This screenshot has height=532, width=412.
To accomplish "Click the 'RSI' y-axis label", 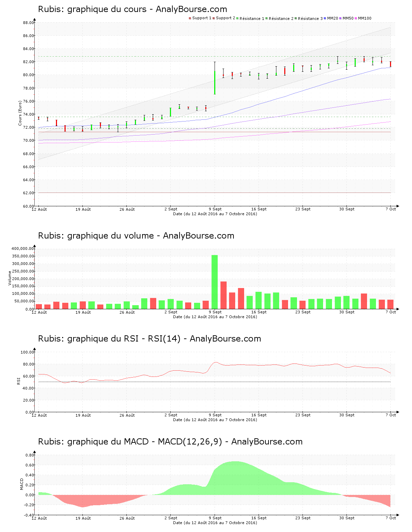I will pos(19,381).
